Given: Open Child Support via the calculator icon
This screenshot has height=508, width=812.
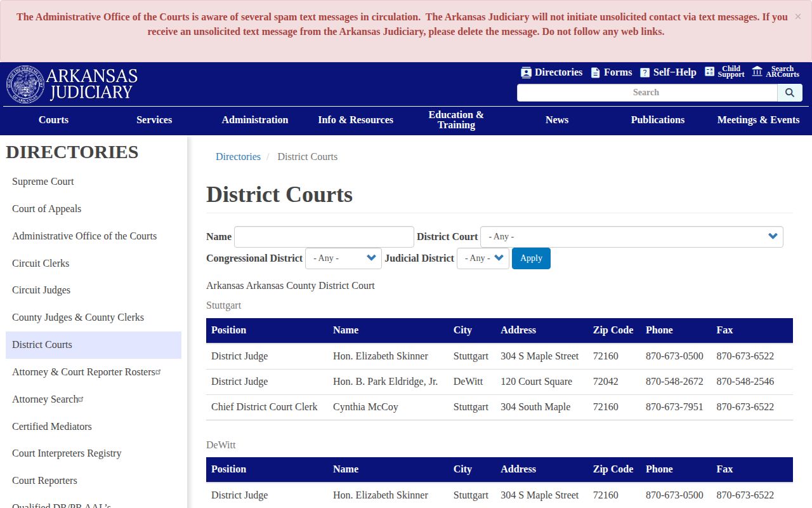Looking at the screenshot, I should pos(709,72).
